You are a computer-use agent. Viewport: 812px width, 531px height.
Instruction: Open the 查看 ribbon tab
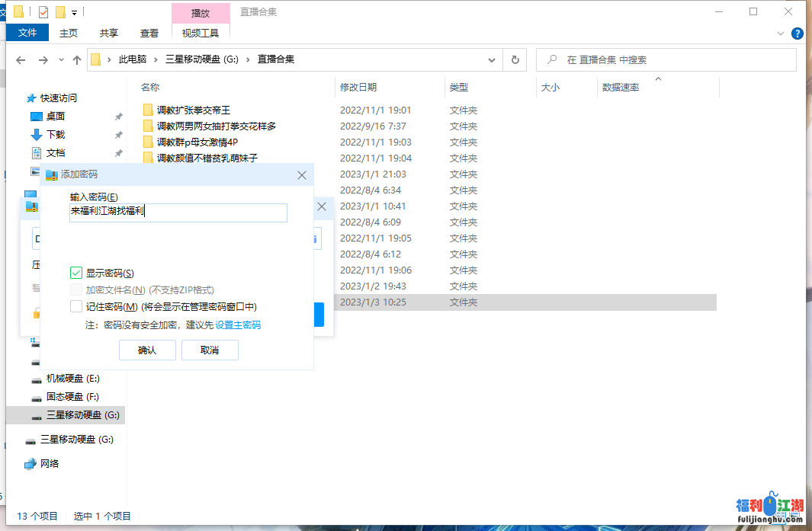pyautogui.click(x=149, y=34)
